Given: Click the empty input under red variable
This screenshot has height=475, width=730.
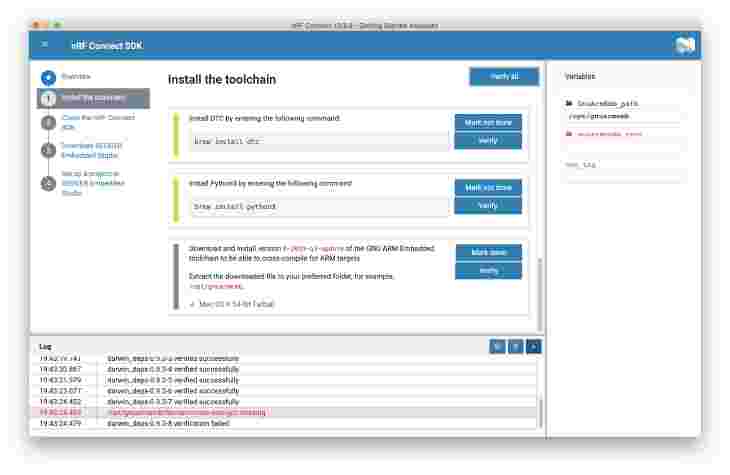Looking at the screenshot, I should (622, 147).
